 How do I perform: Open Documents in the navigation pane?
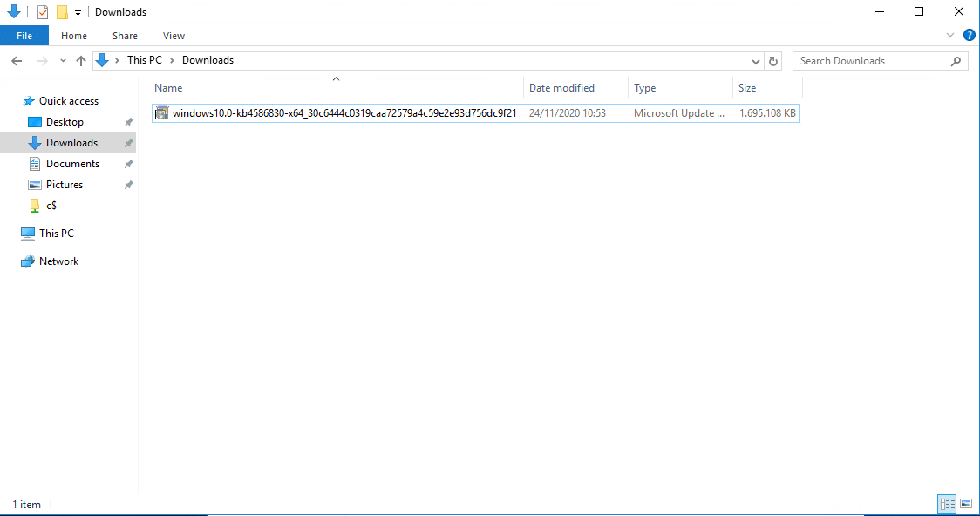(x=72, y=164)
